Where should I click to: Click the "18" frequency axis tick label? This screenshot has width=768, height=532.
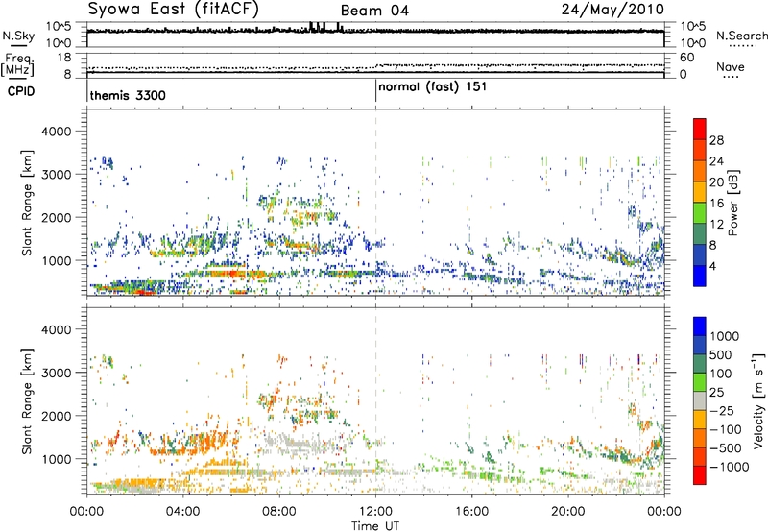point(64,58)
